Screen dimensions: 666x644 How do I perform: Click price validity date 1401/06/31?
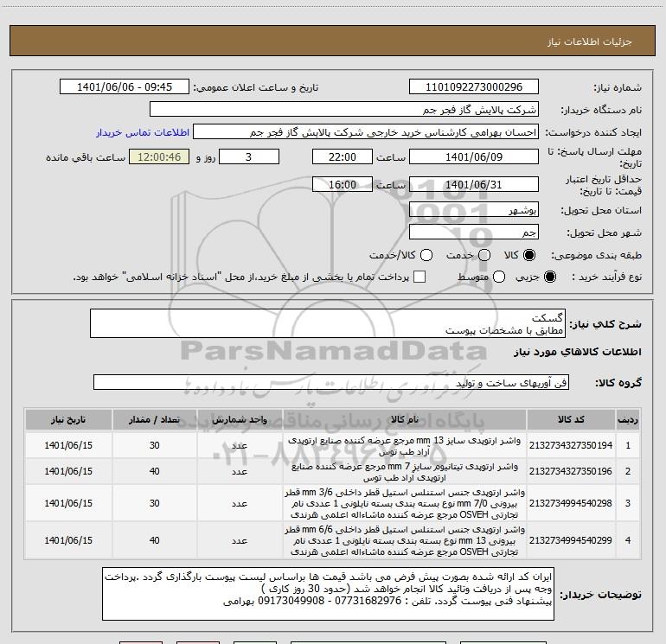(474, 185)
